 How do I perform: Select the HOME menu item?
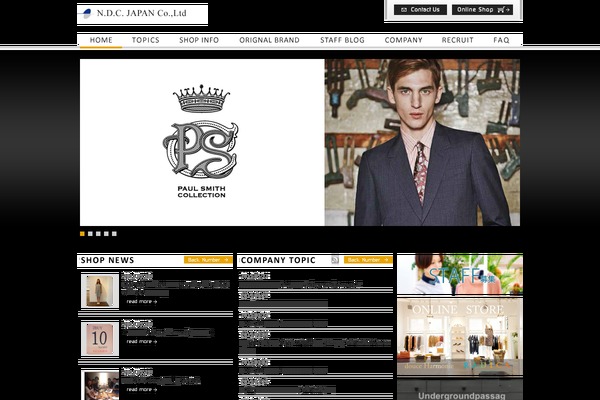point(101,40)
